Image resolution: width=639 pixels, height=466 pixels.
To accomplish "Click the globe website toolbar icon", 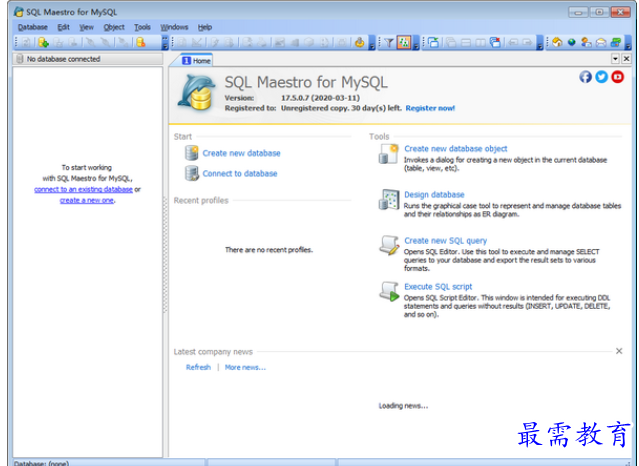I will [x=572, y=42].
